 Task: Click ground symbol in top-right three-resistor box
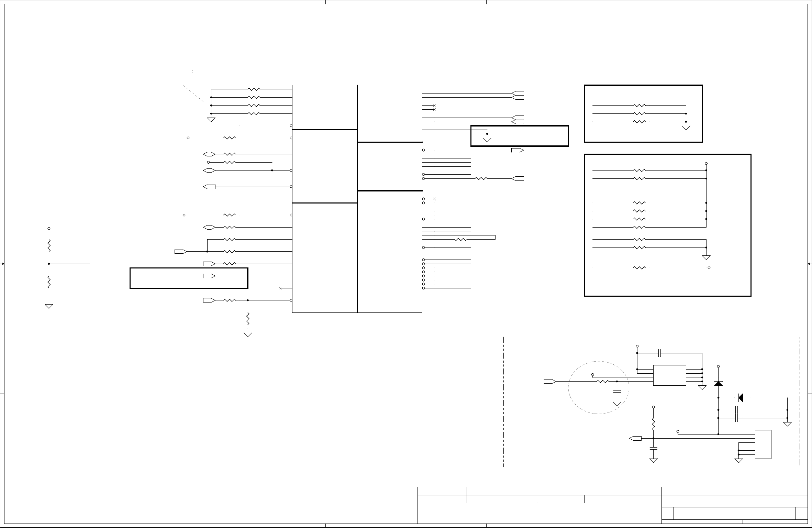click(x=686, y=128)
